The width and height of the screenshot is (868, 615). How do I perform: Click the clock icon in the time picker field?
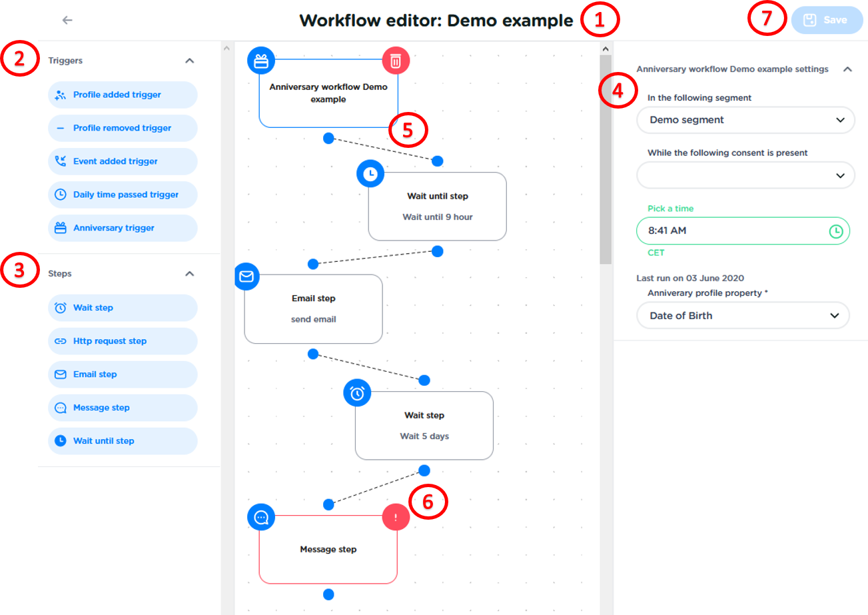tap(835, 231)
